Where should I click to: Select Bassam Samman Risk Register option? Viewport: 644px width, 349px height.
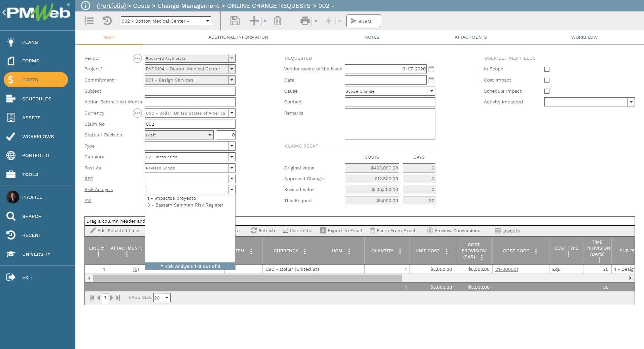pyautogui.click(x=186, y=205)
